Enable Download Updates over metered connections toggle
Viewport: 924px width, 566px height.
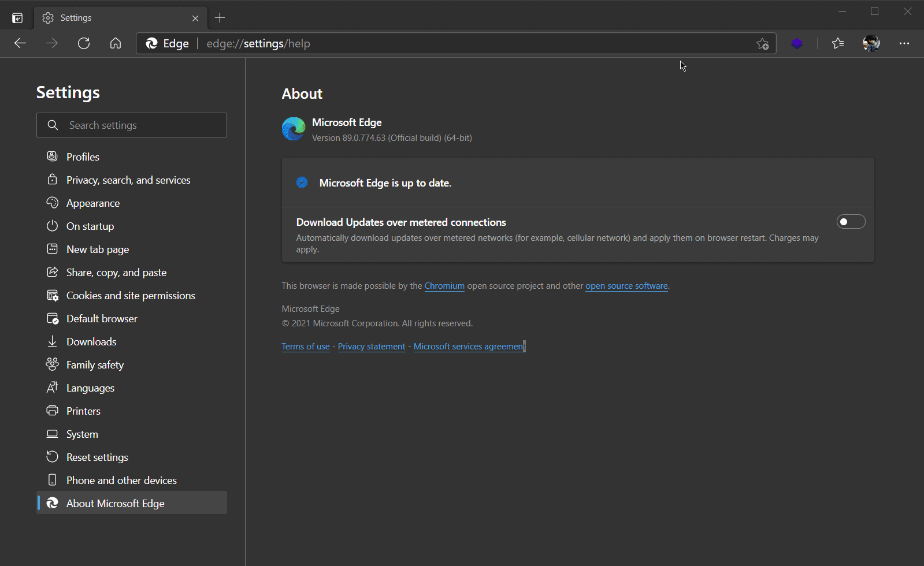click(x=851, y=222)
